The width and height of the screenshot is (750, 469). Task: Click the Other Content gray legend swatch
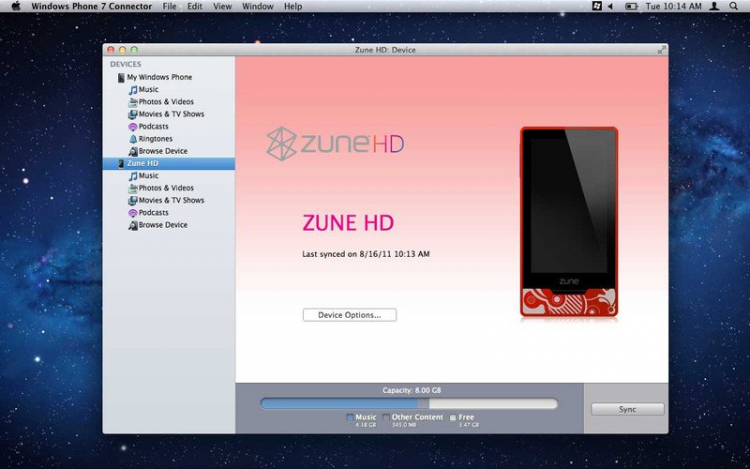(x=386, y=417)
